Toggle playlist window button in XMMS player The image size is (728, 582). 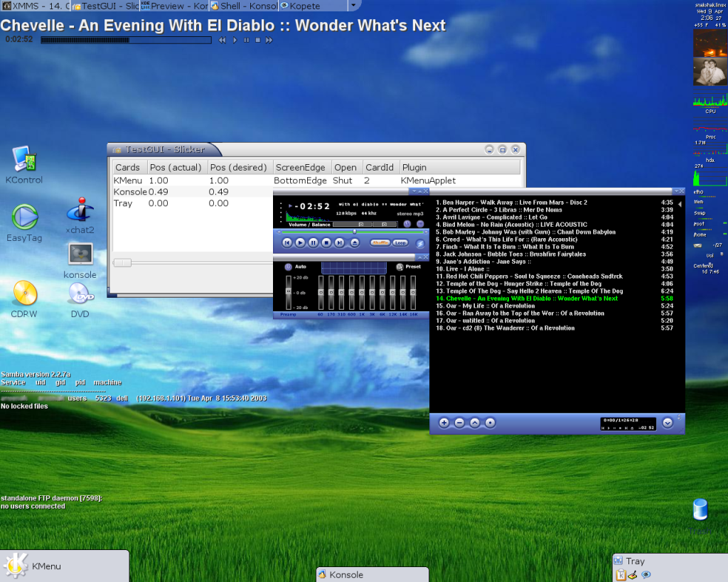coord(420,224)
